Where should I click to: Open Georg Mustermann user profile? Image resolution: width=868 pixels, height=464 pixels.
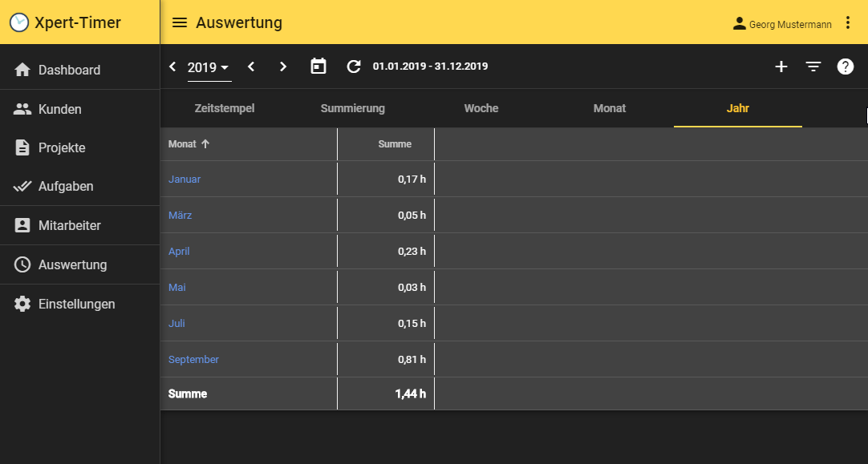click(782, 24)
